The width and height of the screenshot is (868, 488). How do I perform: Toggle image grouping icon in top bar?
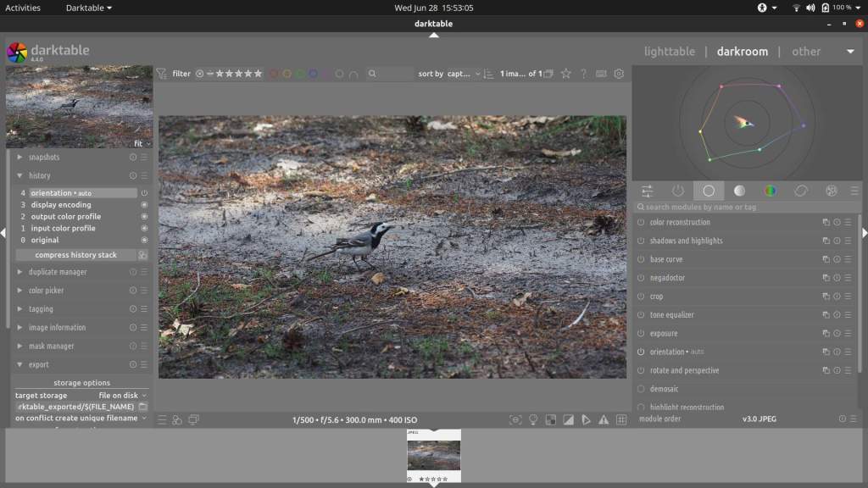tap(548, 74)
